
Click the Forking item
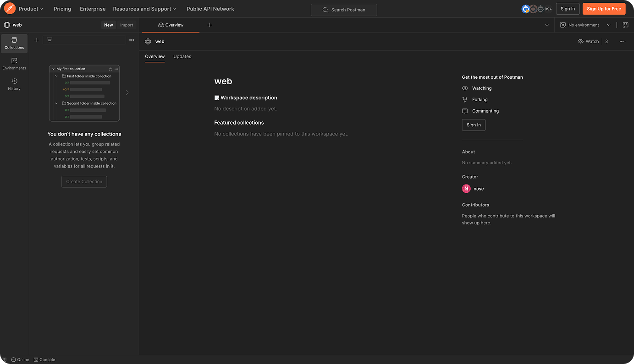pyautogui.click(x=475, y=99)
